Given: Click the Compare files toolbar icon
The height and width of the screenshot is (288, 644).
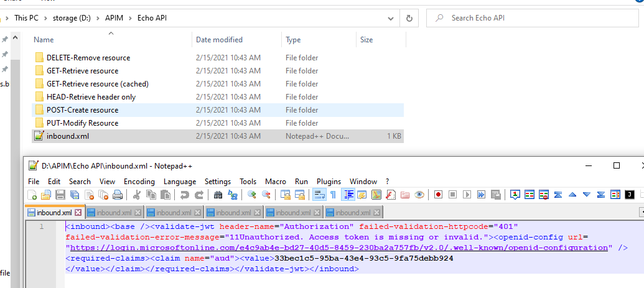Looking at the screenshot, I should pyautogui.click(x=530, y=195).
